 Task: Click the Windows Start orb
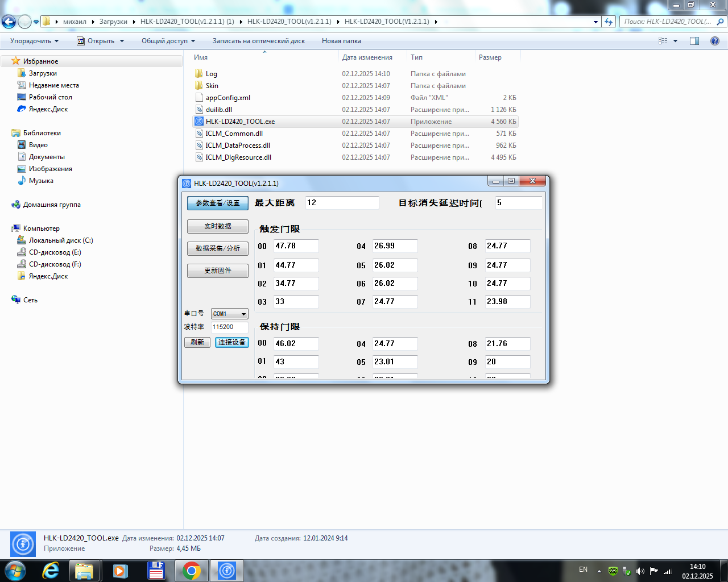point(15,571)
